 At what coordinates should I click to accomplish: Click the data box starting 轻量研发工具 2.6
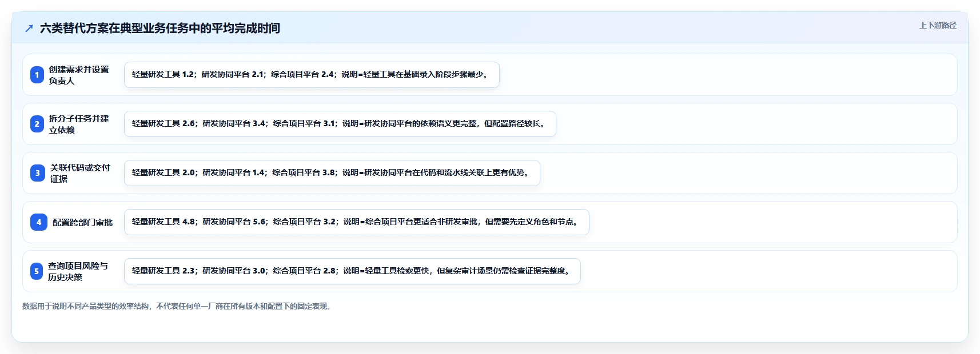(x=340, y=124)
